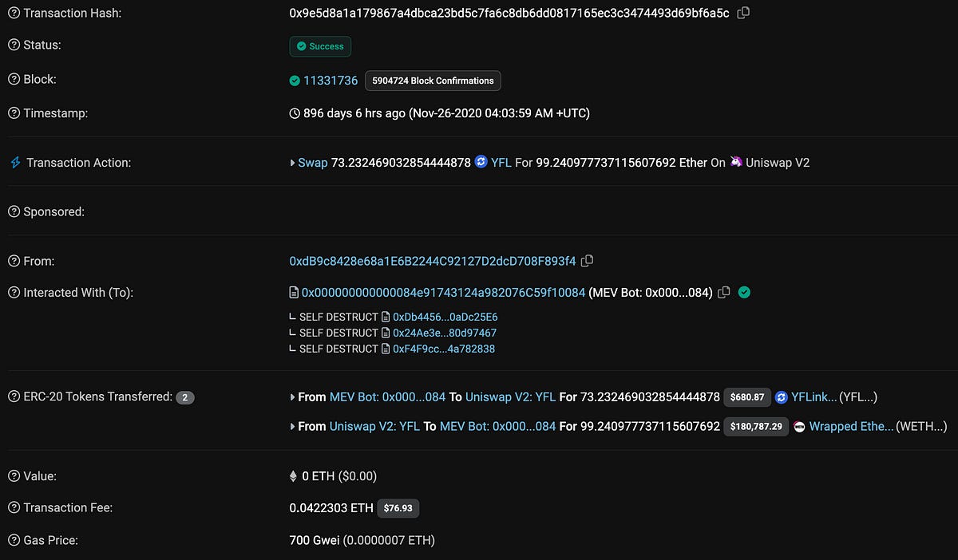
Task: Open Uniswap V2: YFL sender in second transfer
Action: (374, 427)
